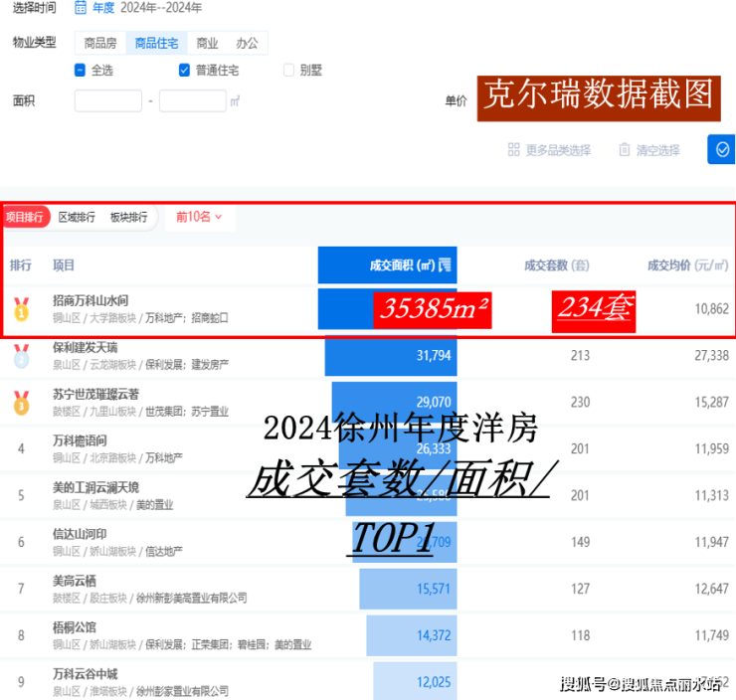Select the 商品房 property type

99,44
